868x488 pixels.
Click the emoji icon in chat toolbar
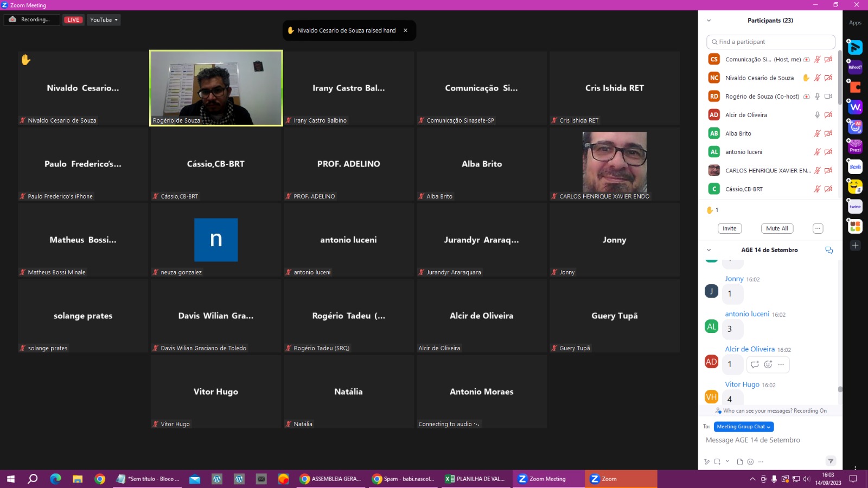750,462
